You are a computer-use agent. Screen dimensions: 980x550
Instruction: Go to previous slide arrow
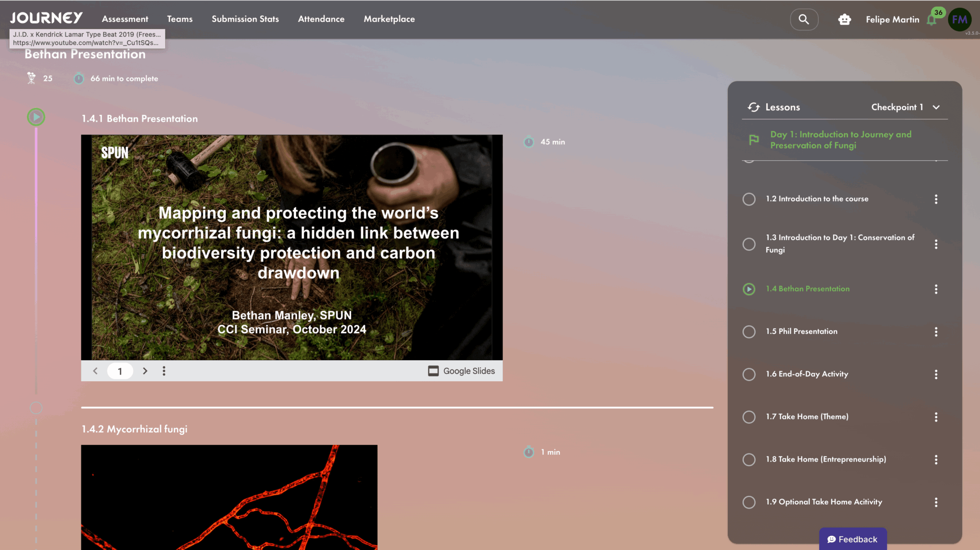[95, 371]
